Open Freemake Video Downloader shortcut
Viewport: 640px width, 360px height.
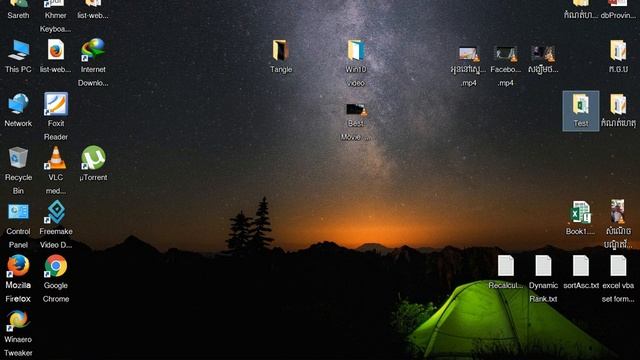pyautogui.click(x=56, y=225)
